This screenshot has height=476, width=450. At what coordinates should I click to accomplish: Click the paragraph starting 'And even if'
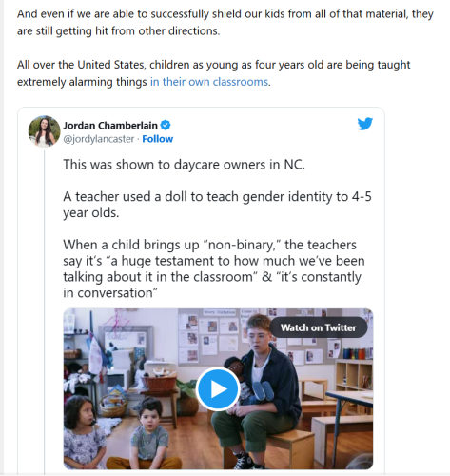225,23
